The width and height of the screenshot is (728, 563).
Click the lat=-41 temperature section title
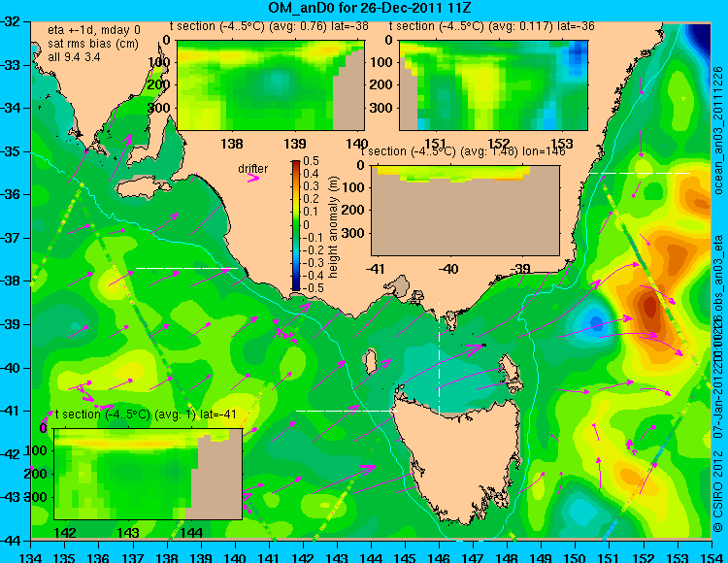click(146, 414)
